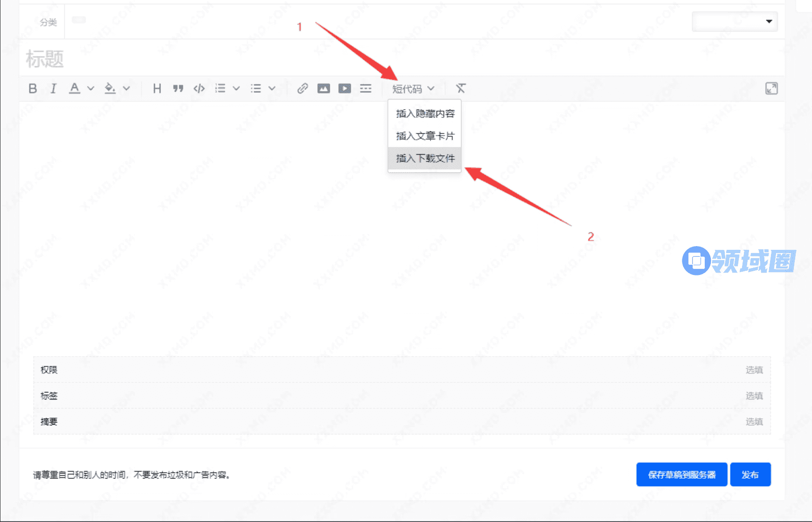Toggle italic formatting

click(53, 89)
